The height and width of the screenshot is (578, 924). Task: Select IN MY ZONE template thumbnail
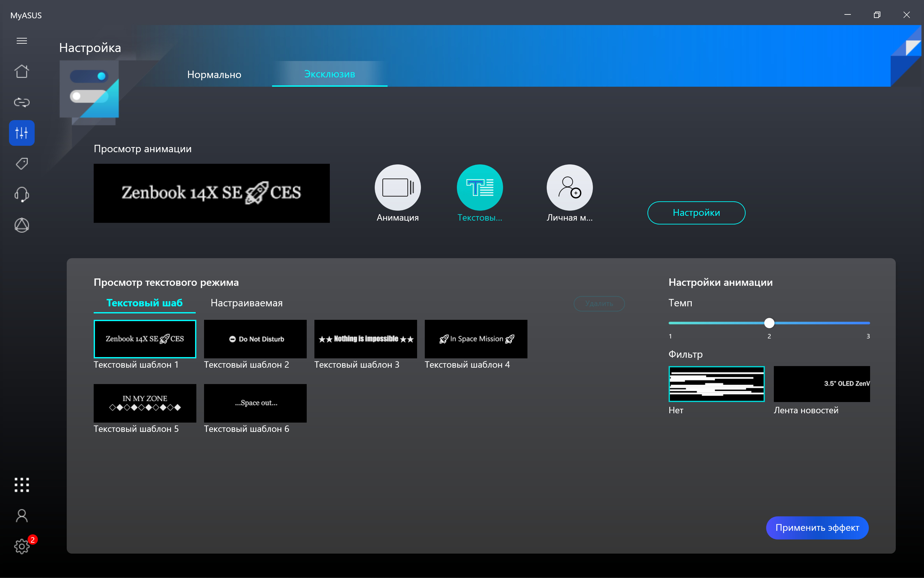145,403
